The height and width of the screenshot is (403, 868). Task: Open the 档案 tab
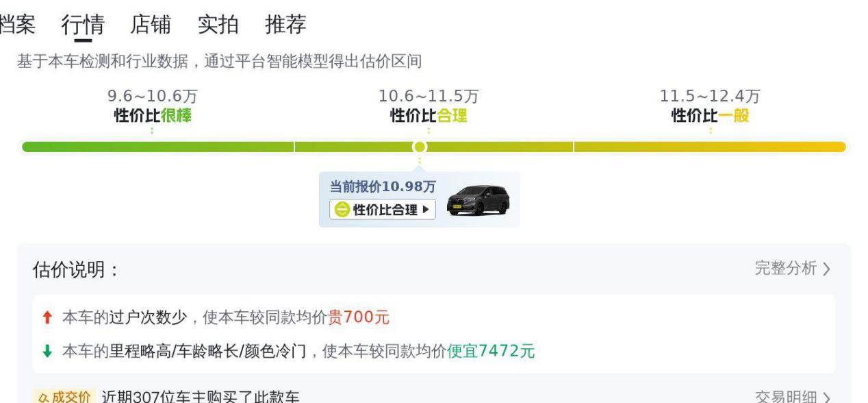click(x=16, y=25)
